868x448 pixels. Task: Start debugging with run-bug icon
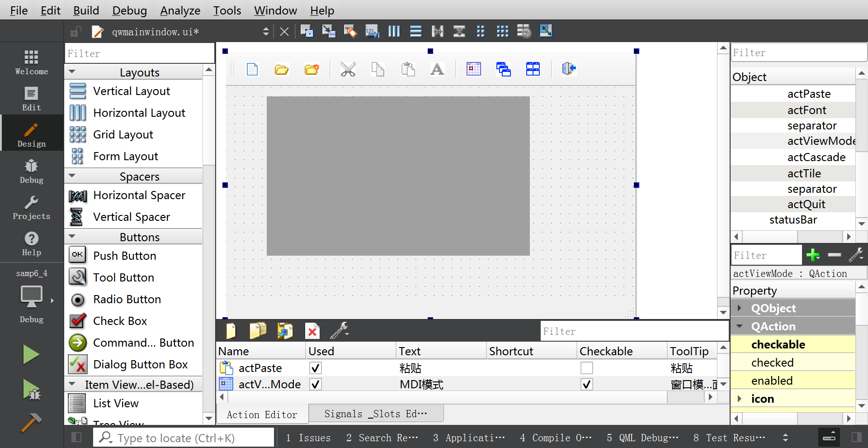tap(31, 390)
